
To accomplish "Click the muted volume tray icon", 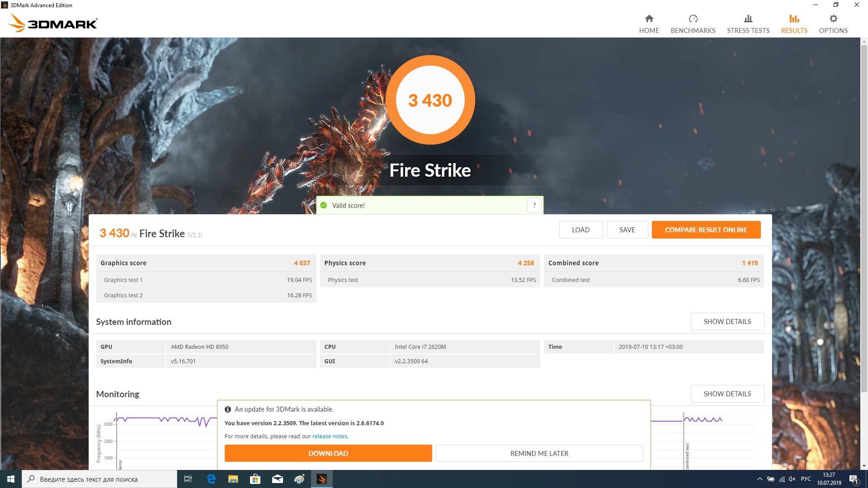I will [x=792, y=479].
